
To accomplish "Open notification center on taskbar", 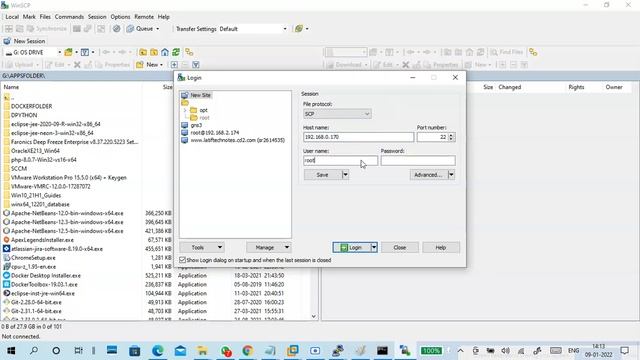I will [624, 351].
